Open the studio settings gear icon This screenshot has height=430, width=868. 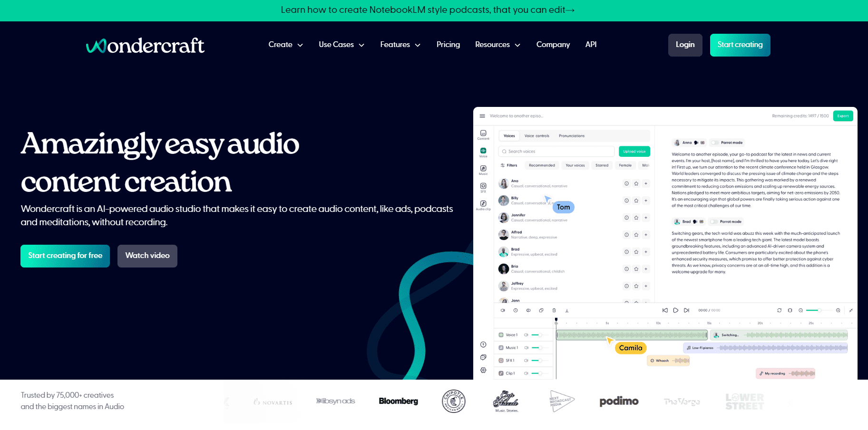(x=483, y=370)
